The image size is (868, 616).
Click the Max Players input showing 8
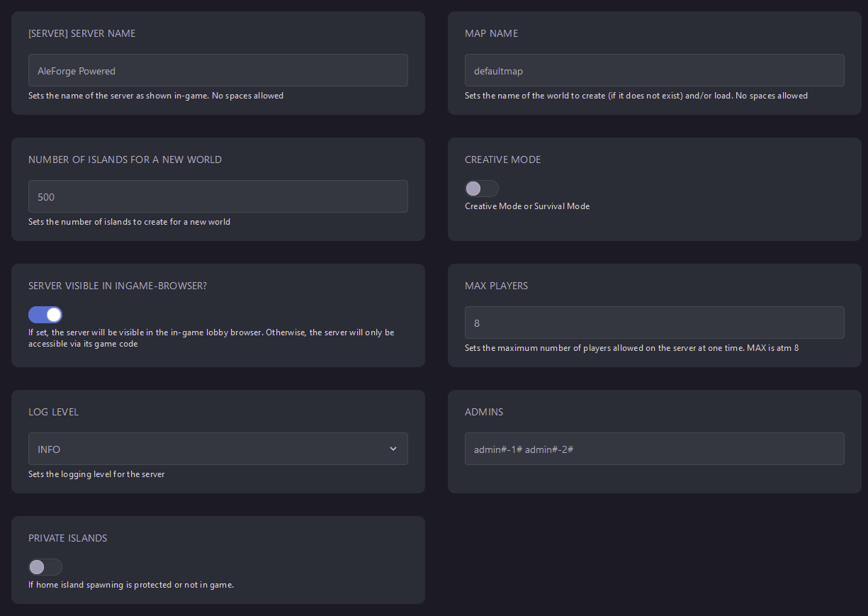point(654,323)
